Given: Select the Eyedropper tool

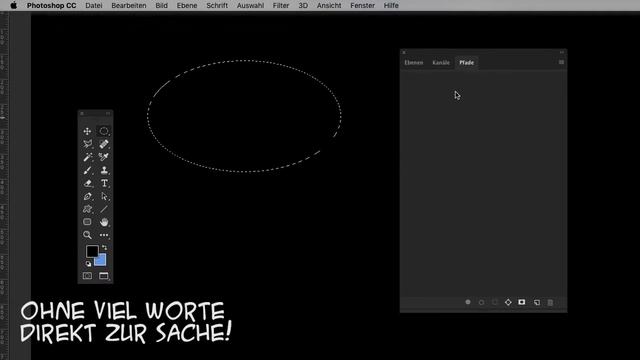Looking at the screenshot, I should (104, 157).
